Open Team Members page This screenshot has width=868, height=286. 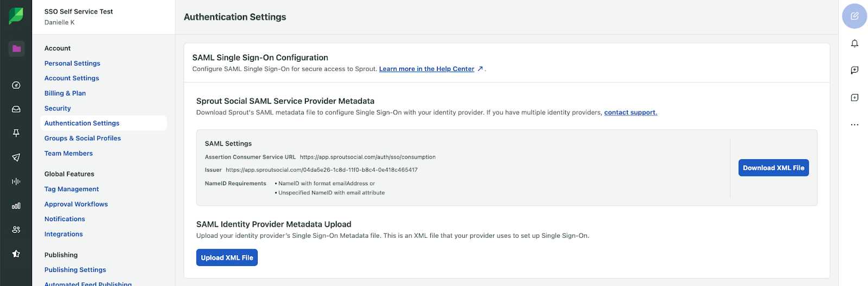tap(68, 153)
